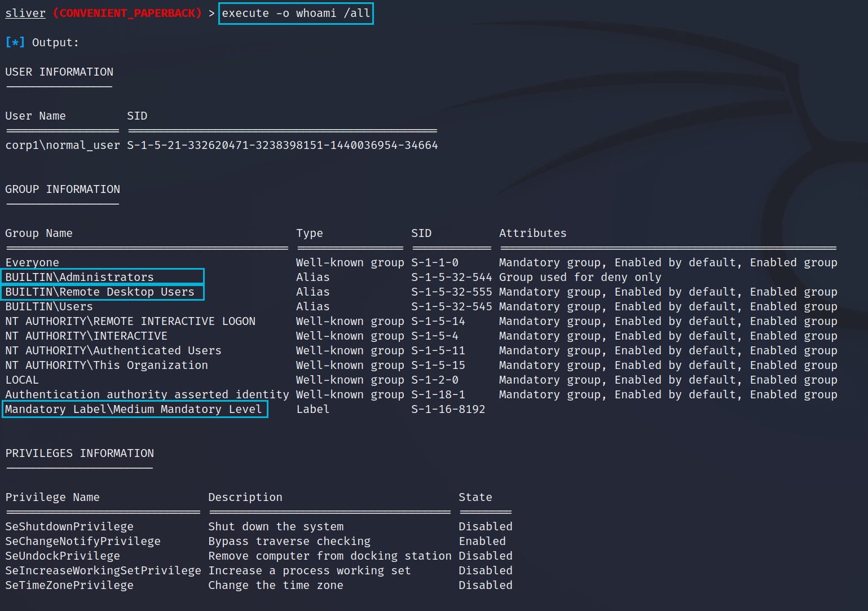This screenshot has height=611, width=868.
Task: Select the USER INFORMATION heading
Action: tap(59, 72)
